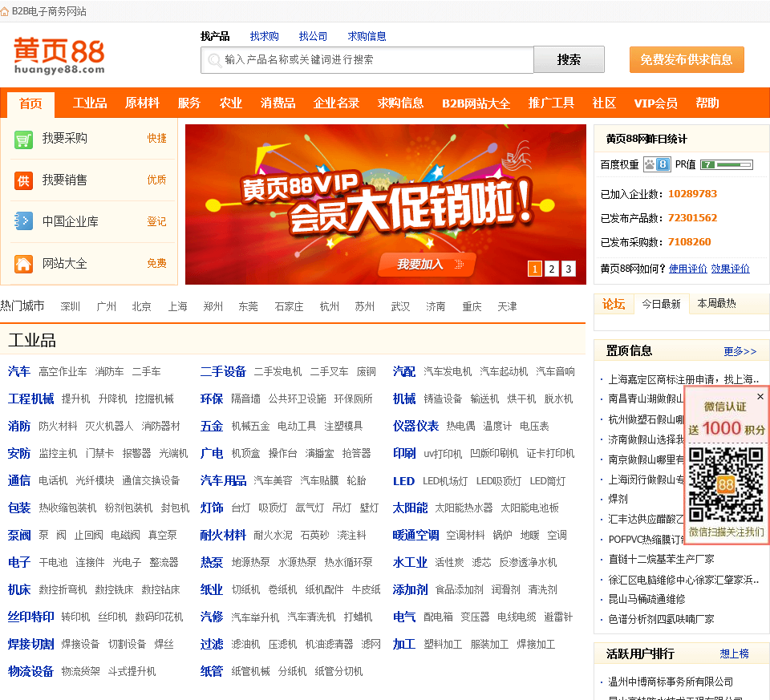Show banner slide 3
This screenshot has width=770, height=700.
click(x=568, y=269)
